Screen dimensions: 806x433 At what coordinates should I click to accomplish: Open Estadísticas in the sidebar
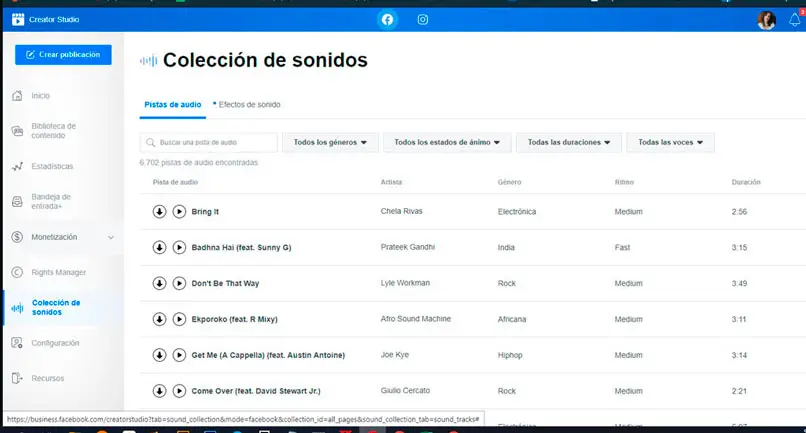coord(52,166)
